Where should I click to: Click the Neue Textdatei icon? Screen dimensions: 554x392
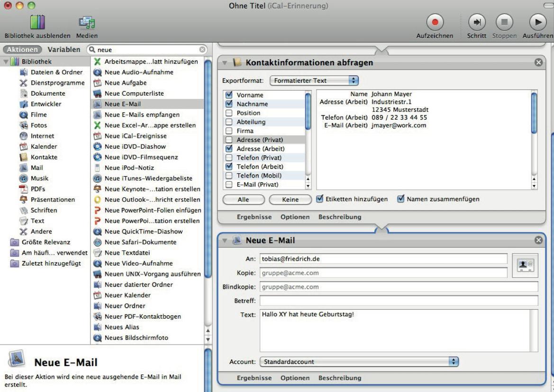pos(98,253)
